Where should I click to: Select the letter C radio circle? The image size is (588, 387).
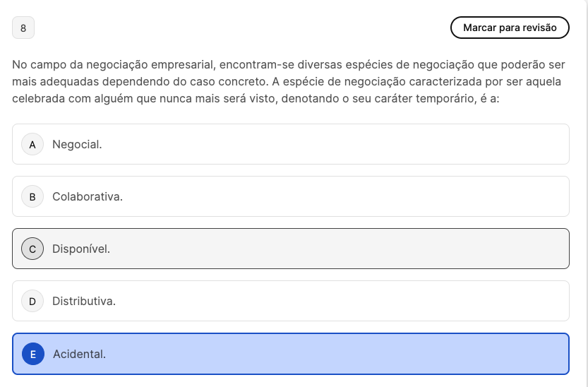coord(32,249)
